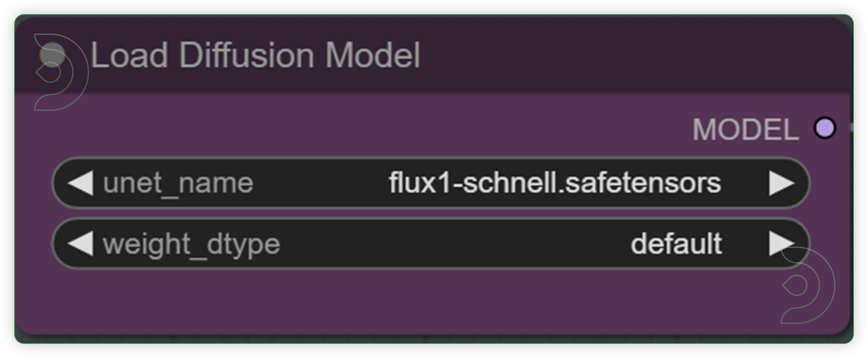Click the left arrow on weight_dtype

click(x=82, y=243)
